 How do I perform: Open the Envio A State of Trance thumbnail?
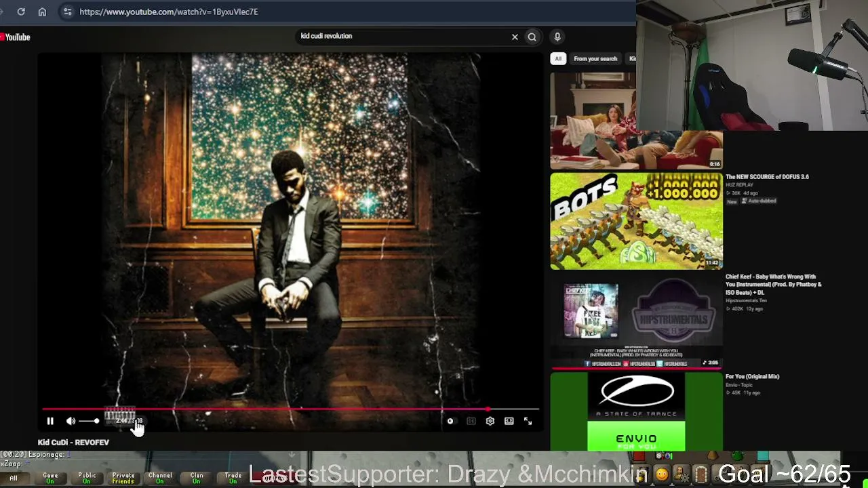636,412
